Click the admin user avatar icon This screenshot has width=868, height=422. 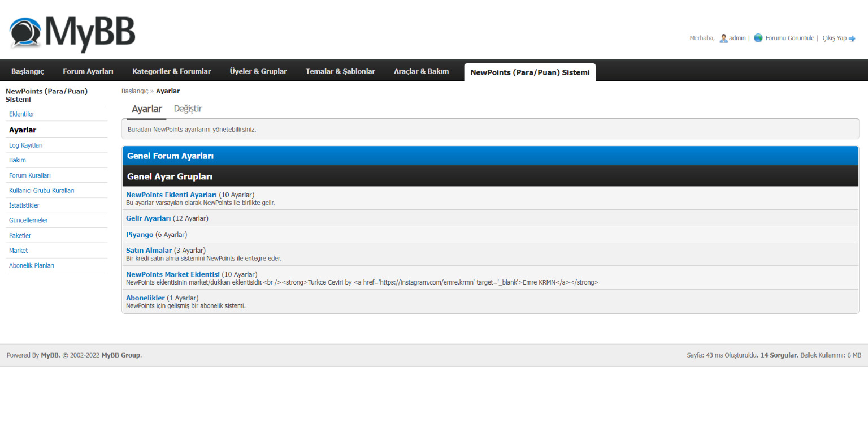(723, 38)
